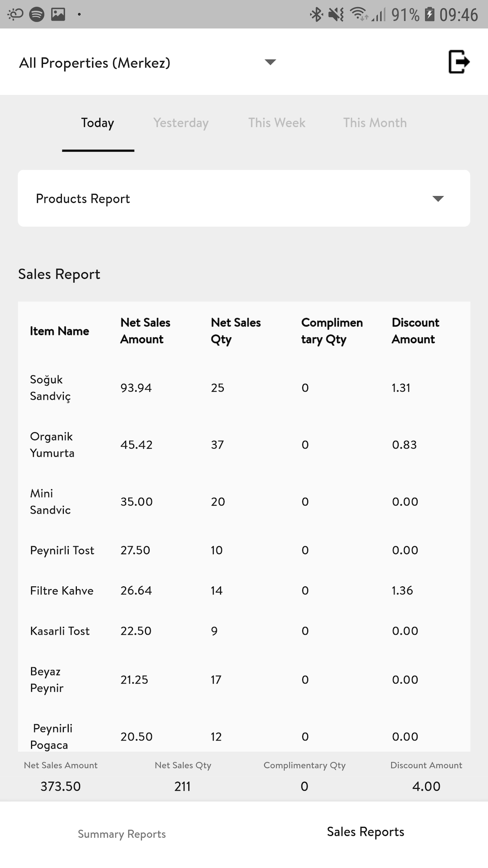Expand the All Properties (Merkez) dropdown arrow

click(270, 62)
